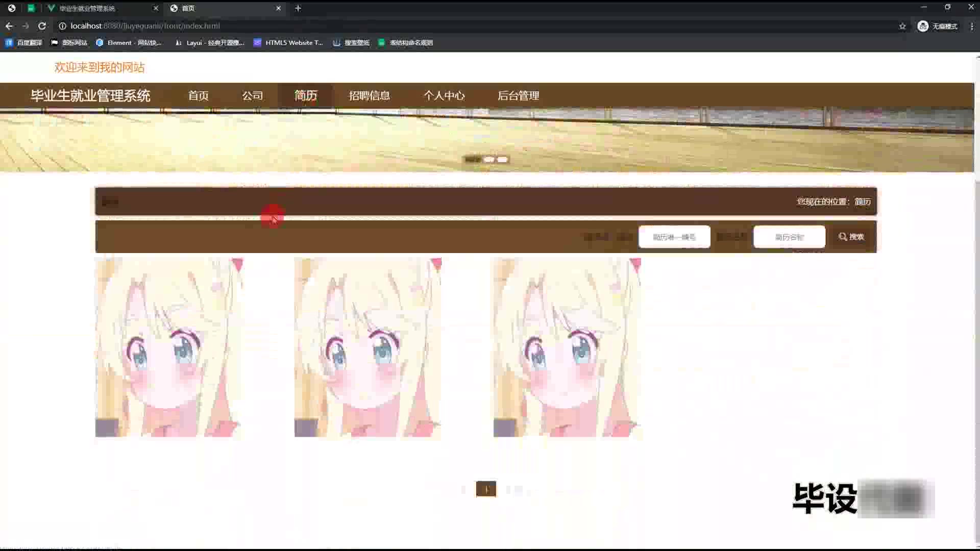The height and width of the screenshot is (551, 980).
Task: Open 招聘信息 in navigation menu
Action: tap(369, 95)
